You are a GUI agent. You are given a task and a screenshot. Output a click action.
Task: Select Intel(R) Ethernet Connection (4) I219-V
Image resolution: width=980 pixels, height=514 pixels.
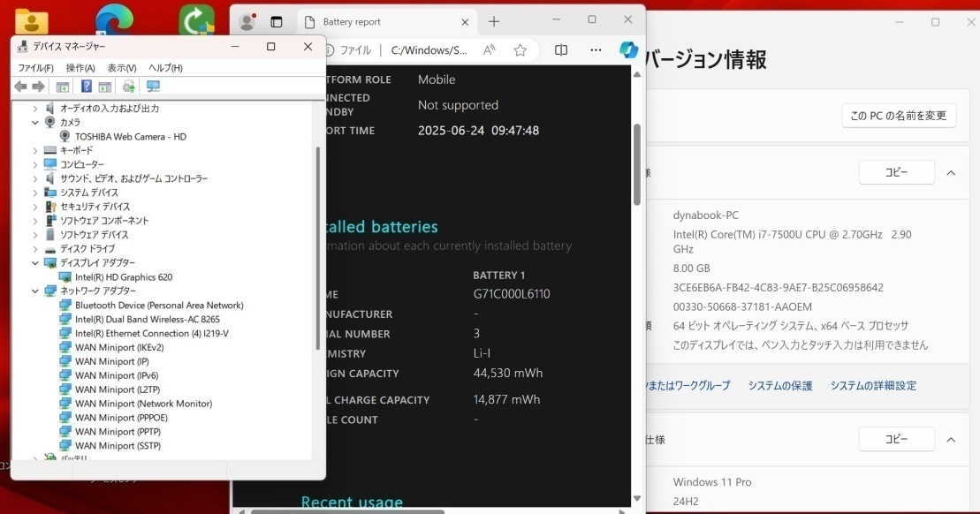click(x=152, y=334)
